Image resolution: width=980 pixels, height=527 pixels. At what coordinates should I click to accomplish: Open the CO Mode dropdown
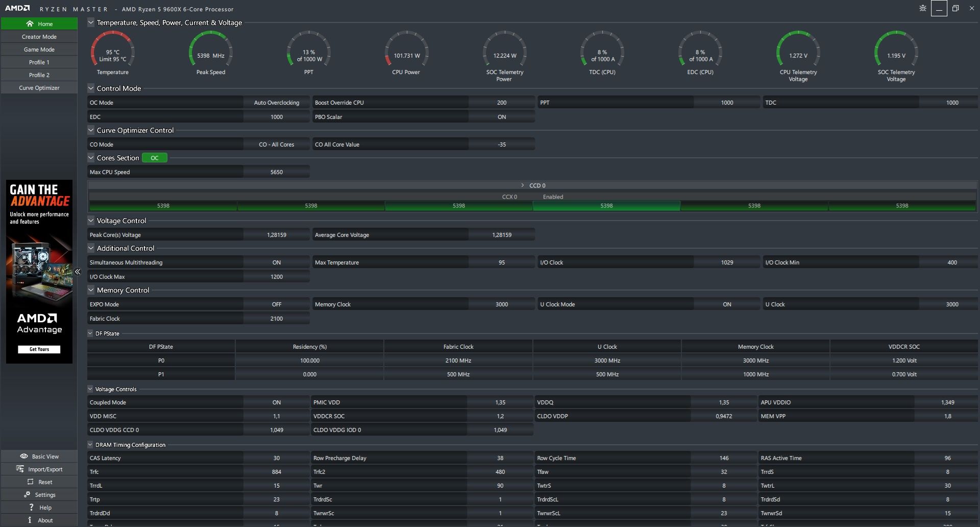coord(276,145)
